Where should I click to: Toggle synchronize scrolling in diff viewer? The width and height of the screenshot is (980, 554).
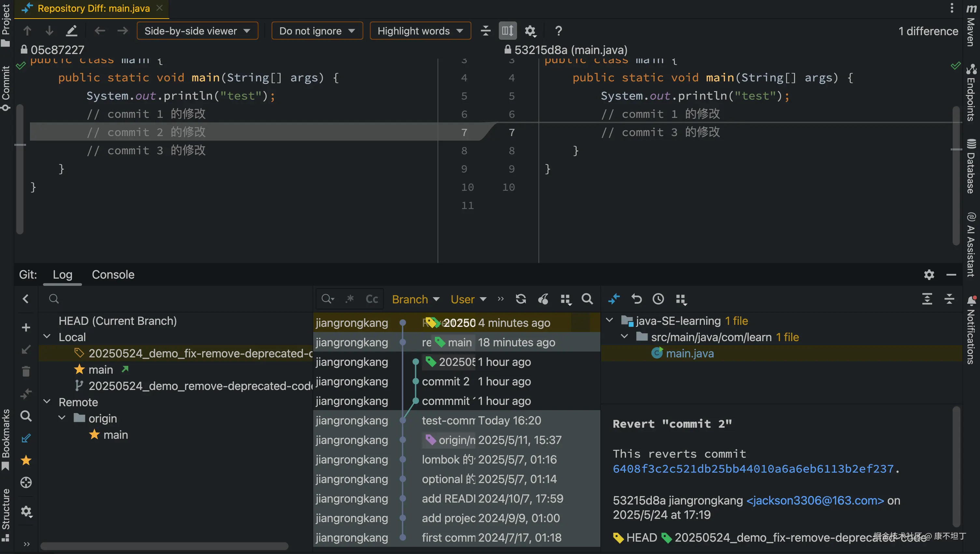[x=508, y=31]
